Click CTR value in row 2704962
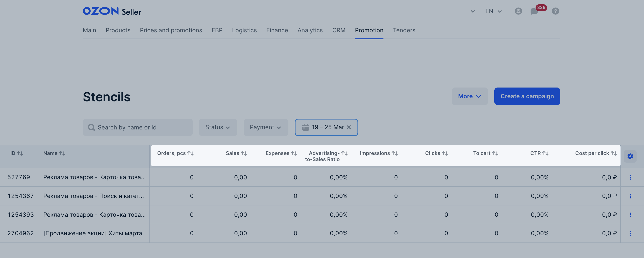The image size is (644, 258). point(540,233)
